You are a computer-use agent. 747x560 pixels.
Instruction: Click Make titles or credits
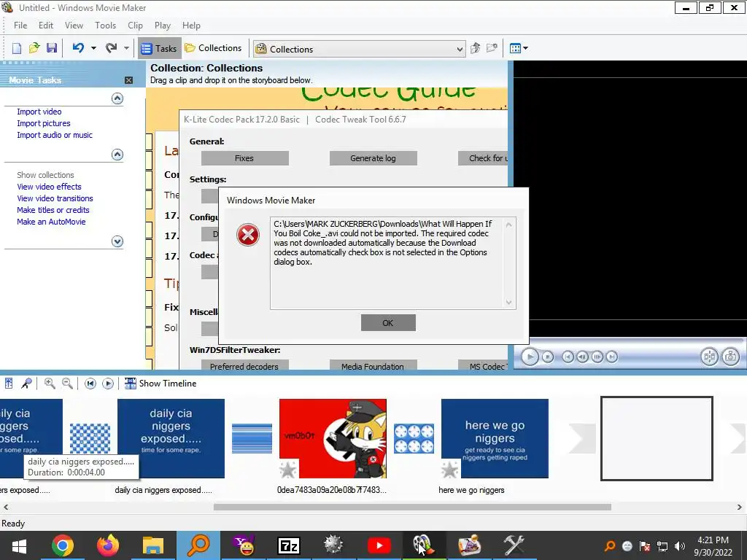[x=53, y=210]
